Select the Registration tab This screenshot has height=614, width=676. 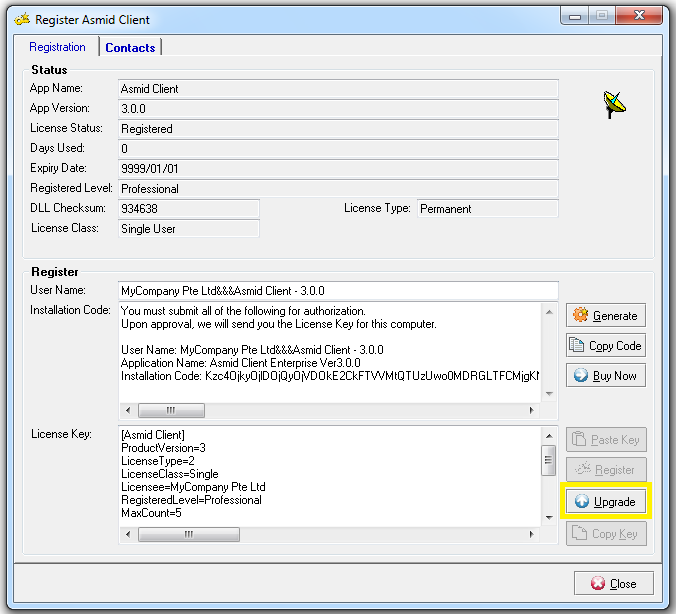pos(57,47)
